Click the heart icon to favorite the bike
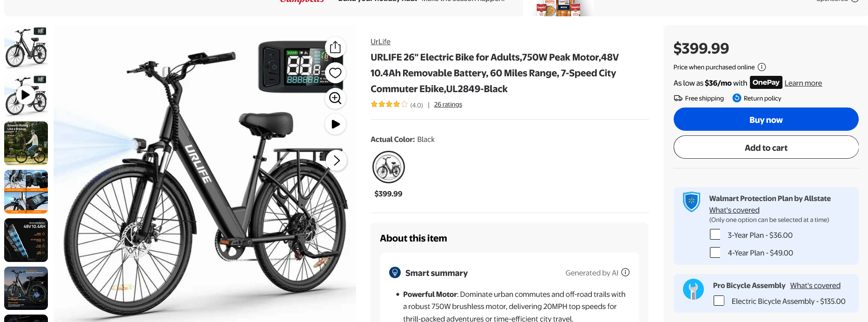The image size is (868, 322). [335, 73]
